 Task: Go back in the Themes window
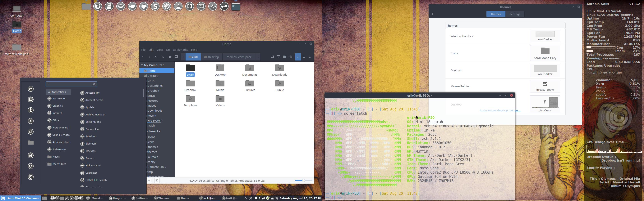(x=433, y=14)
